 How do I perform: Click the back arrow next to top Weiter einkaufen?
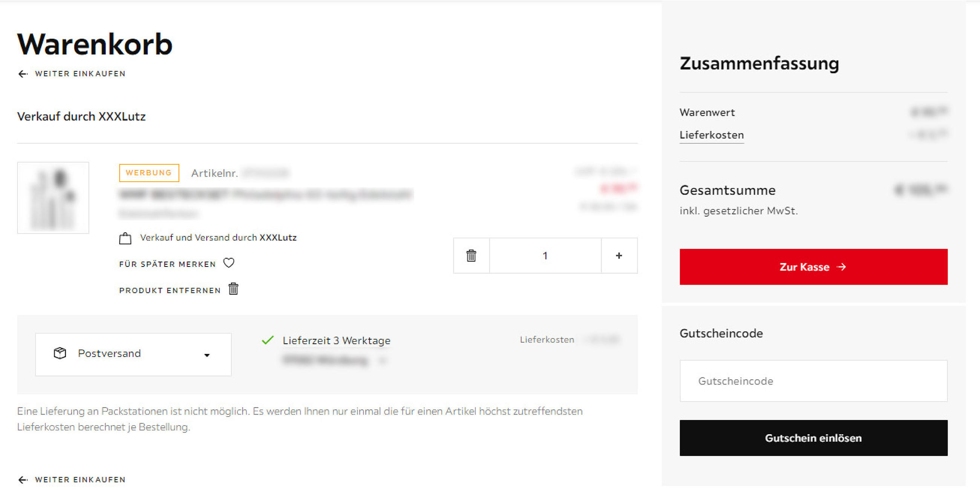(x=23, y=74)
